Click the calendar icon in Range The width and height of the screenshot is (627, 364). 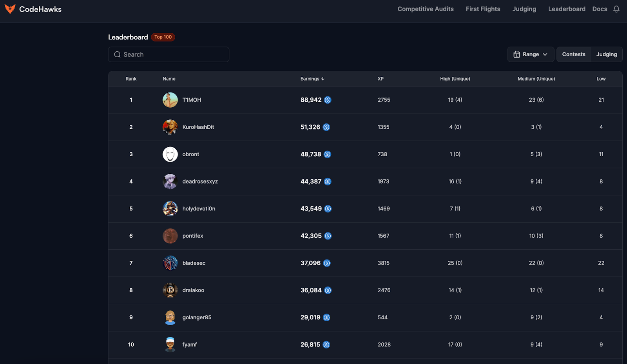click(x=516, y=54)
